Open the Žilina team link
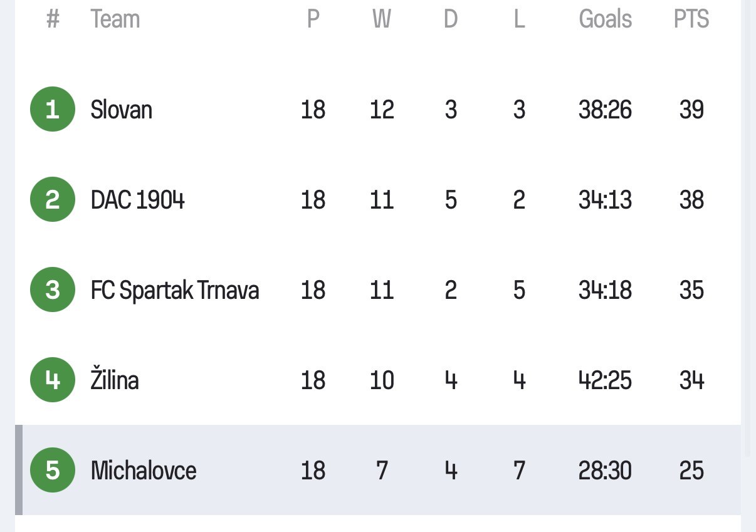Image resolution: width=756 pixels, height=532 pixels. (x=115, y=379)
